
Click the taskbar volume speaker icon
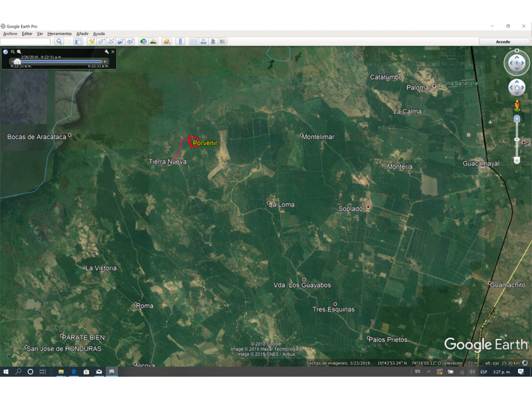472,372
